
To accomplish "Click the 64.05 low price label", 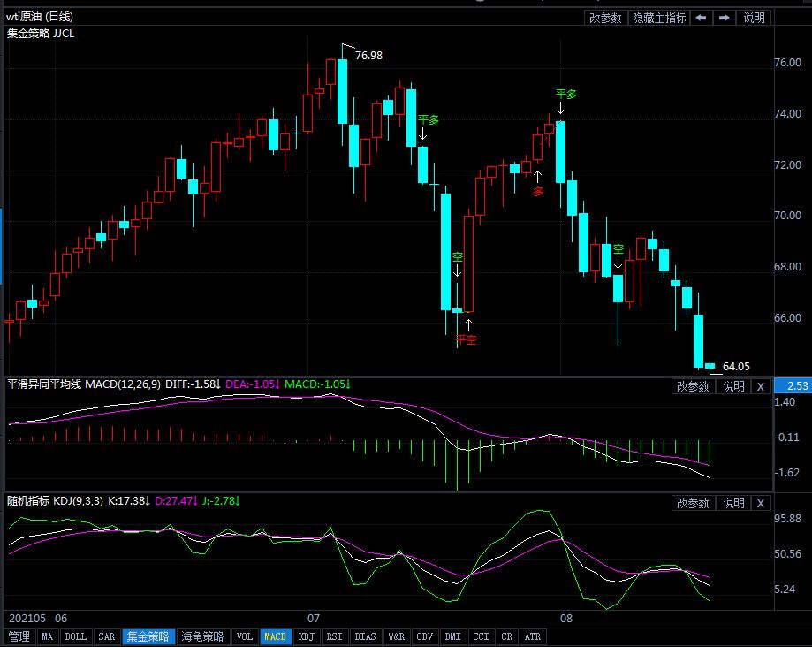I will (x=736, y=367).
